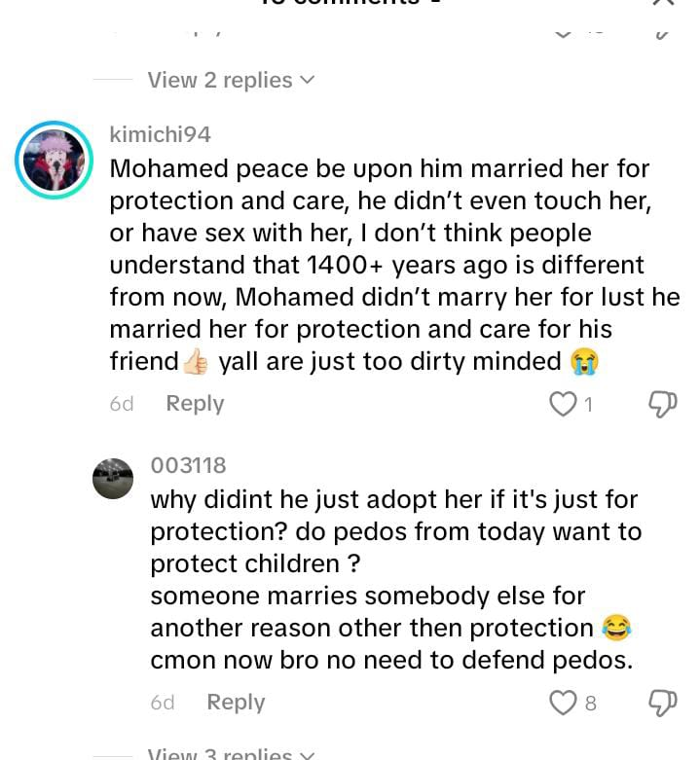Screen dimensions: 700x760
Task: Open the 003118 username link
Action: coord(188,465)
